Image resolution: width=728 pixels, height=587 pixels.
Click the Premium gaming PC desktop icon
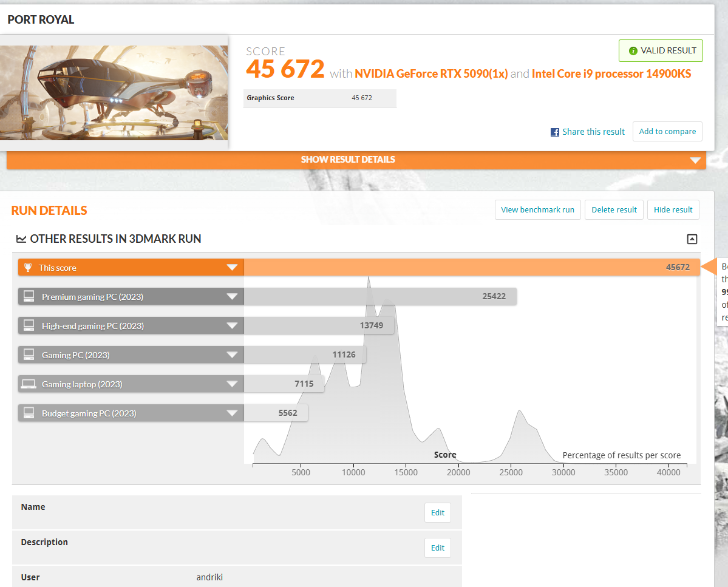tap(29, 297)
